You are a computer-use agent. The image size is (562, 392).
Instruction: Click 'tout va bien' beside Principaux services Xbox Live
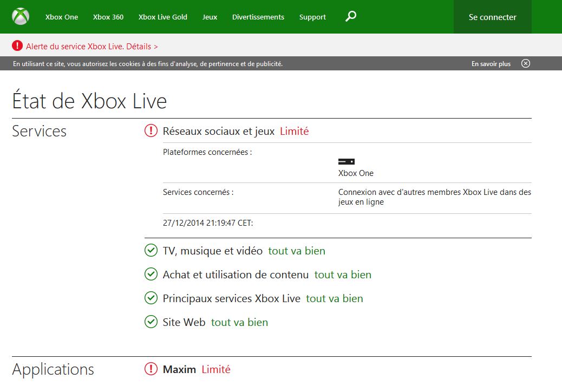335,298
